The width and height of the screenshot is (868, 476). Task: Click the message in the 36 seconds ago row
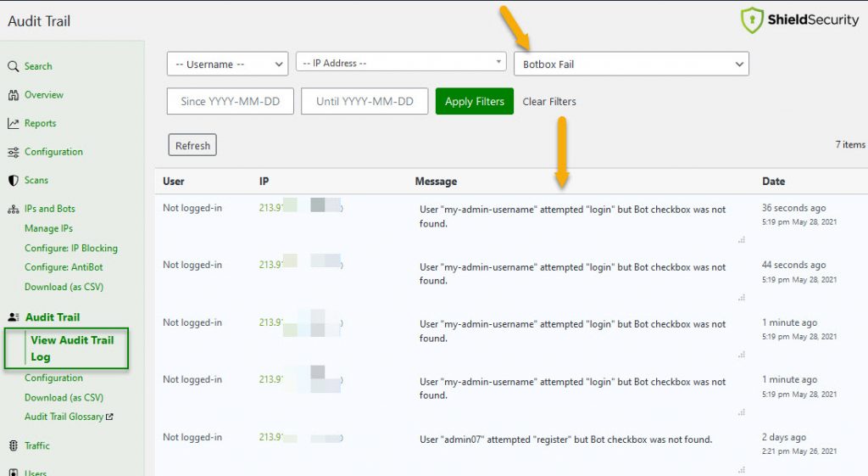(572, 216)
